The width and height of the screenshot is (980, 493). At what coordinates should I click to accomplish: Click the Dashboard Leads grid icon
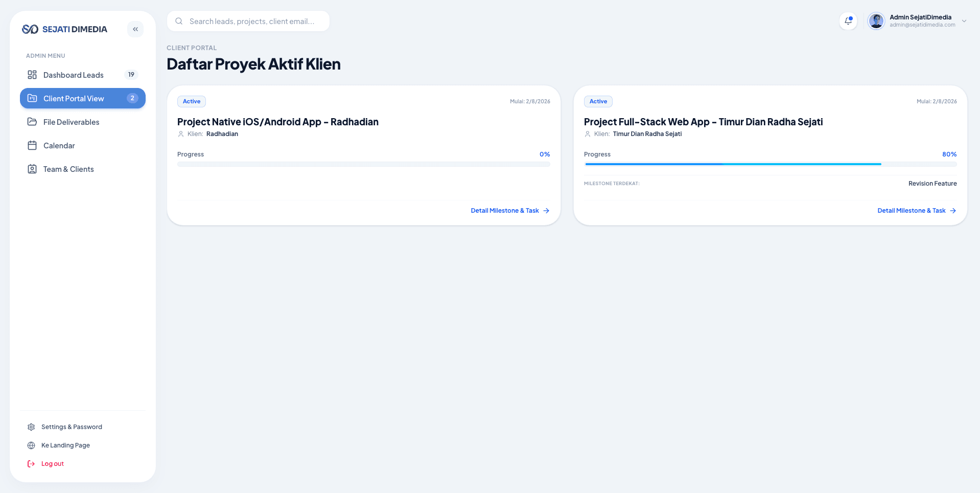[x=32, y=75]
